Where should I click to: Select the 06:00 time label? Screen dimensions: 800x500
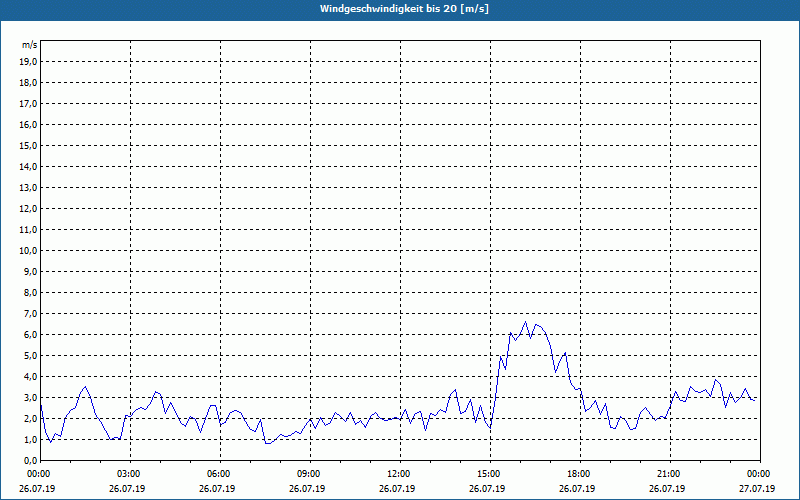[x=220, y=474]
